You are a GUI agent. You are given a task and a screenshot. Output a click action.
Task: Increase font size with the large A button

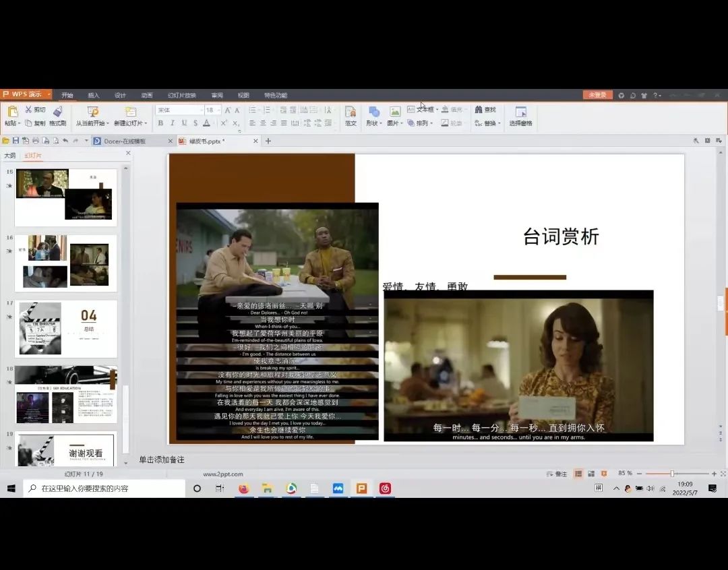tap(228, 110)
